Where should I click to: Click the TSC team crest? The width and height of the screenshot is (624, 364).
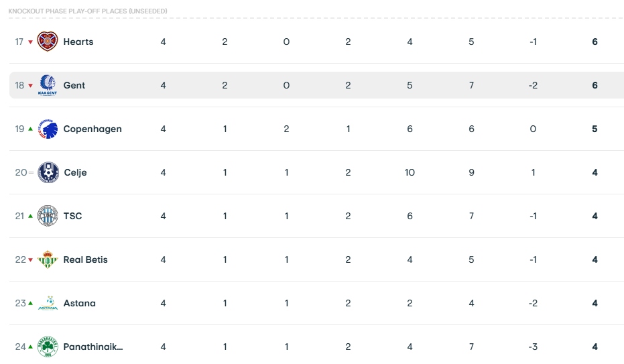[48, 216]
